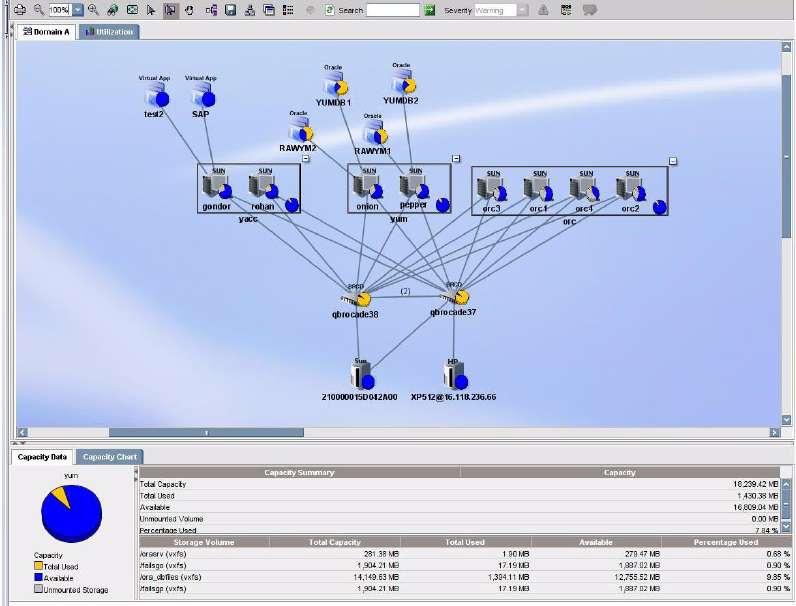The image size is (796, 606).
Task: Click the topology horizontal scroll right arrow
Action: [x=774, y=432]
